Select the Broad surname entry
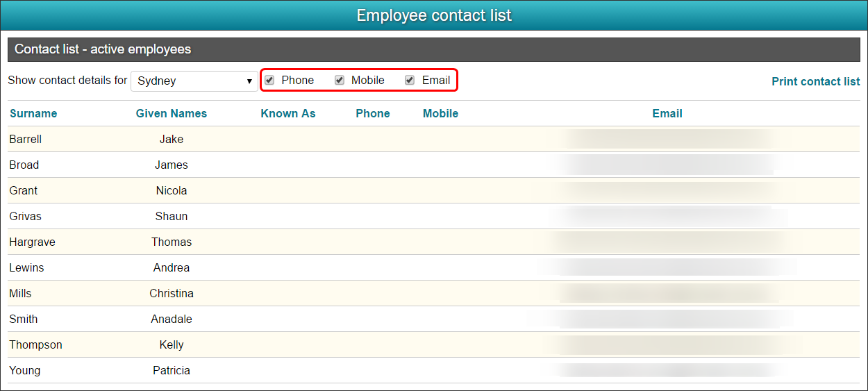868x391 pixels. 24,165
